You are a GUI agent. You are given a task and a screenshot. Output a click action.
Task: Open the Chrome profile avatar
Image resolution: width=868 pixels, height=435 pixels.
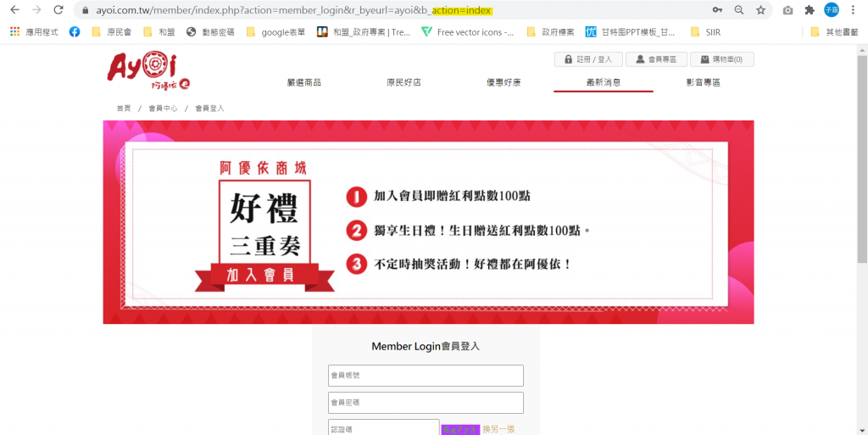(831, 9)
